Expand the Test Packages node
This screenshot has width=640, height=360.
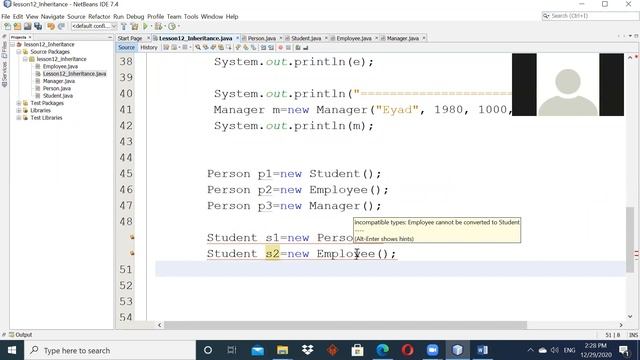pos(19,103)
